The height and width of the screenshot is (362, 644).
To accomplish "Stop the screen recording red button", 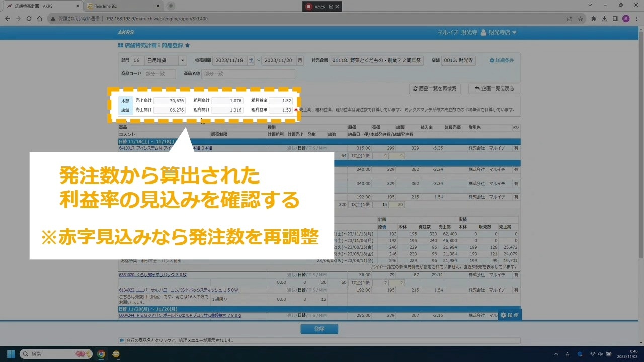I will click(308, 7).
